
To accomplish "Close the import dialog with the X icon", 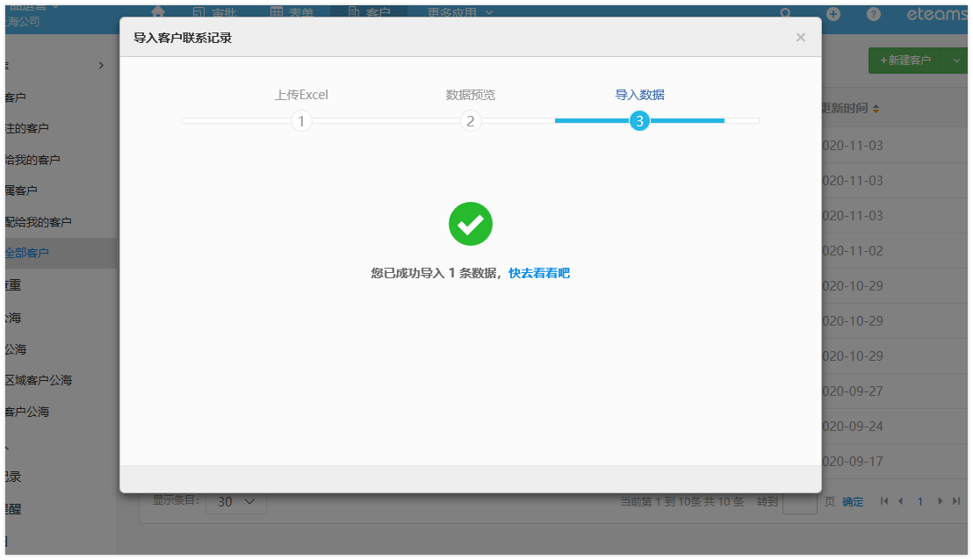I will coord(800,38).
